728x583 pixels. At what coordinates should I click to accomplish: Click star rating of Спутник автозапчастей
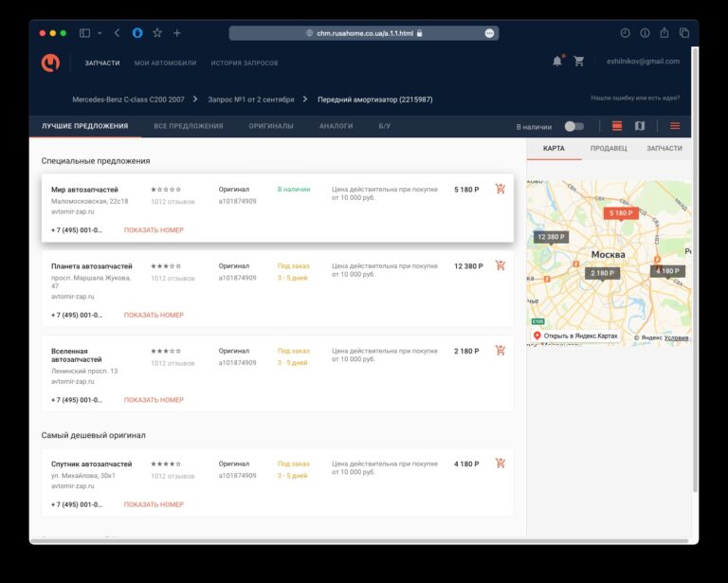pyautogui.click(x=166, y=464)
